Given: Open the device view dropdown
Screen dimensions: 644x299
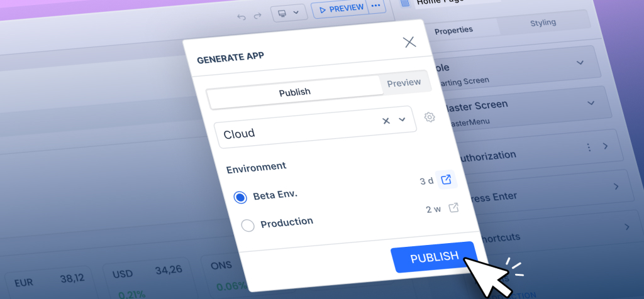Looking at the screenshot, I should 289,14.
